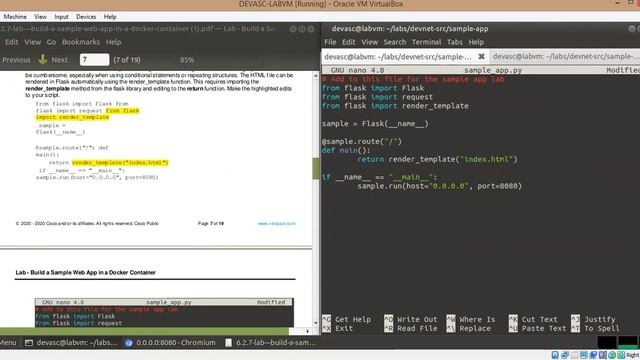Open the VirtualBox Machine menu
640x360 pixels.
click(15, 17)
